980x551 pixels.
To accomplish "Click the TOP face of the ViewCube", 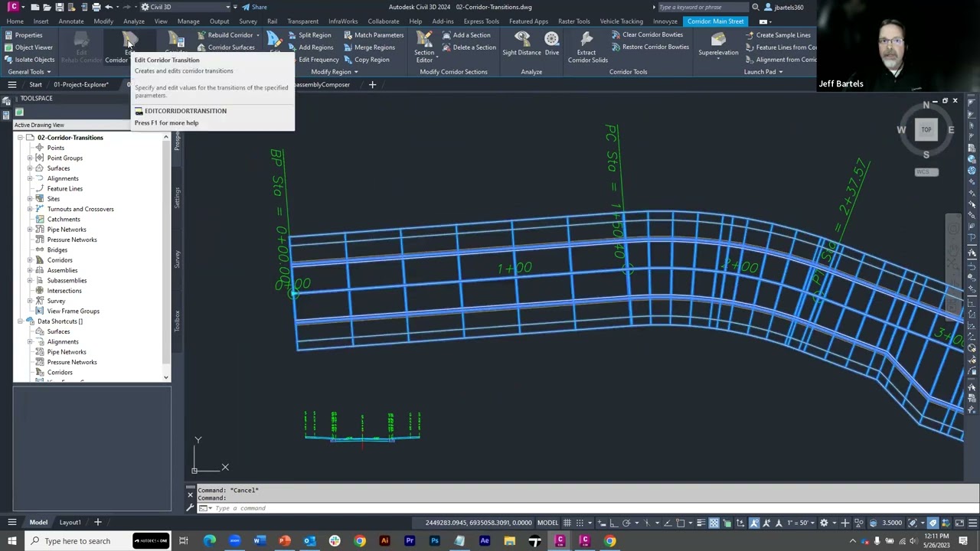I will coord(926,130).
